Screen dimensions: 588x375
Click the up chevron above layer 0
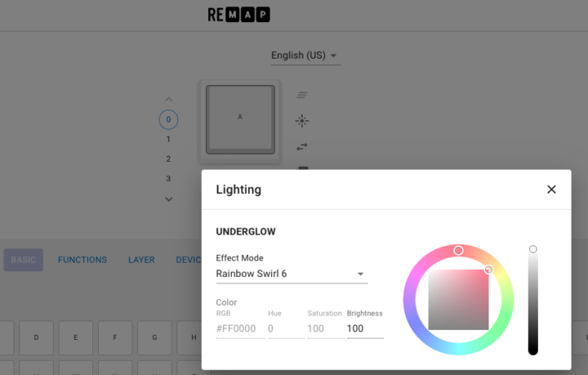[168, 100]
